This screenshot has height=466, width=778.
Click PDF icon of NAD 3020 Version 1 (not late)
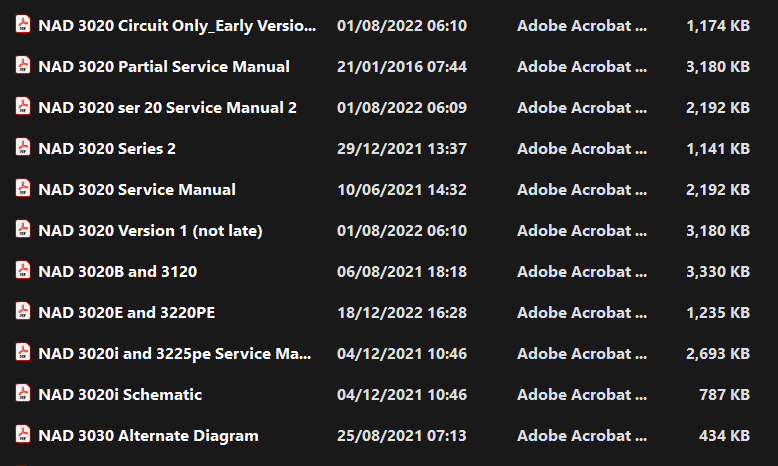tap(23, 230)
